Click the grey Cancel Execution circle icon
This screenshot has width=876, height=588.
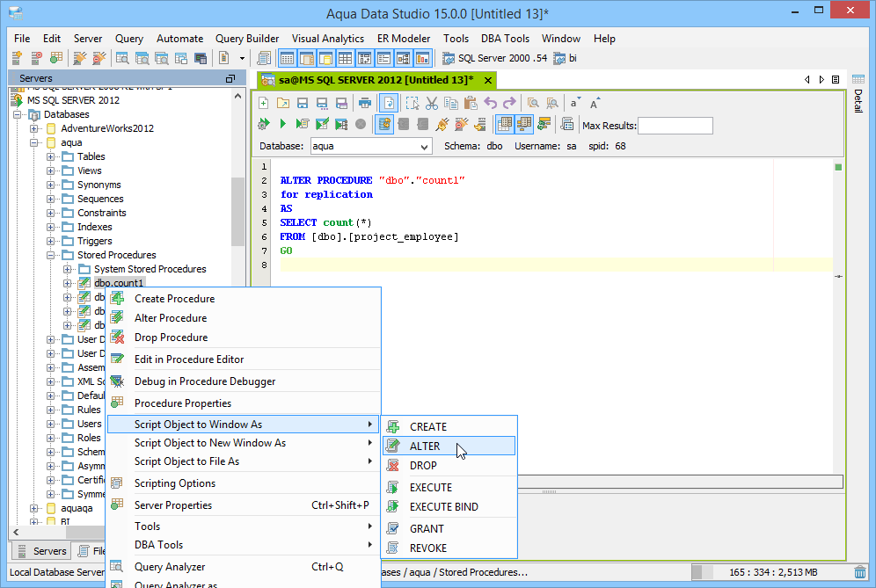[361, 124]
